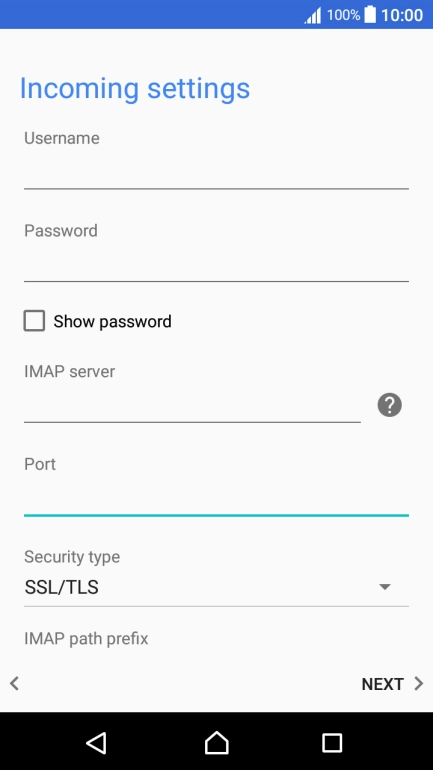Tap the signal strength icon
This screenshot has height=770, width=433.
coord(313,15)
